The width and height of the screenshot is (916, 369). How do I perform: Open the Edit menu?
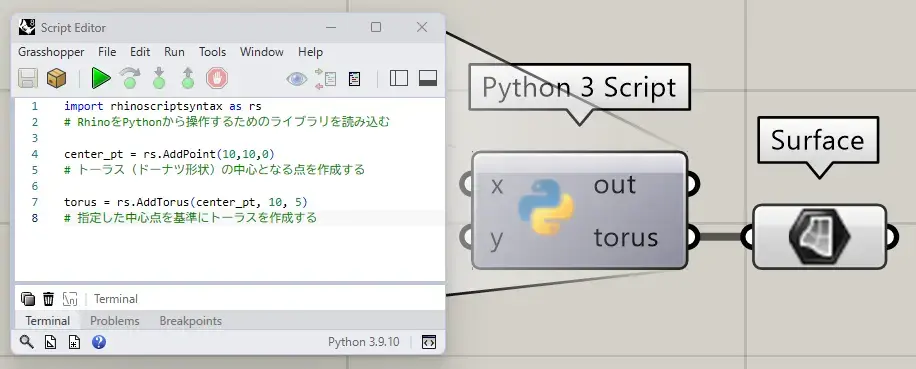point(140,52)
